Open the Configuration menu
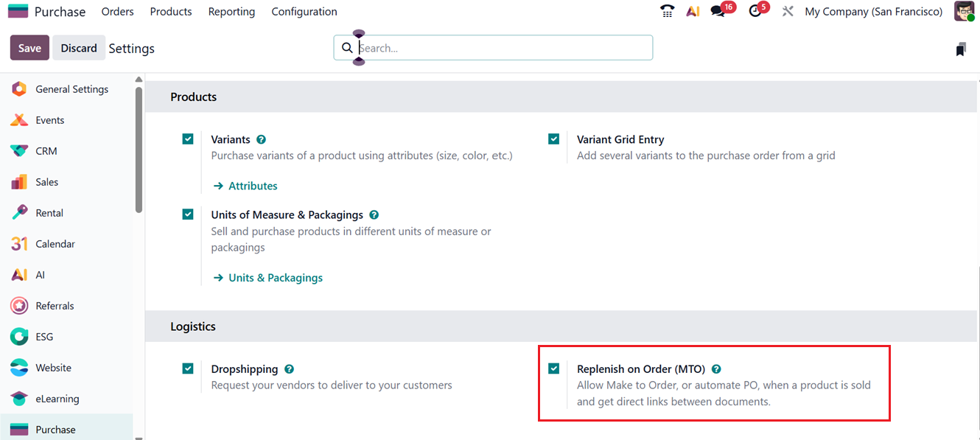This screenshot has width=980, height=440. coord(304,12)
